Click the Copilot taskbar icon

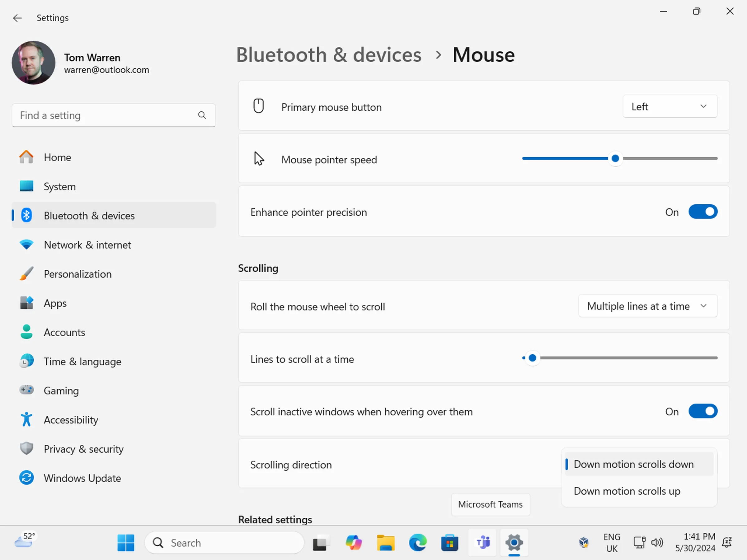tap(353, 542)
